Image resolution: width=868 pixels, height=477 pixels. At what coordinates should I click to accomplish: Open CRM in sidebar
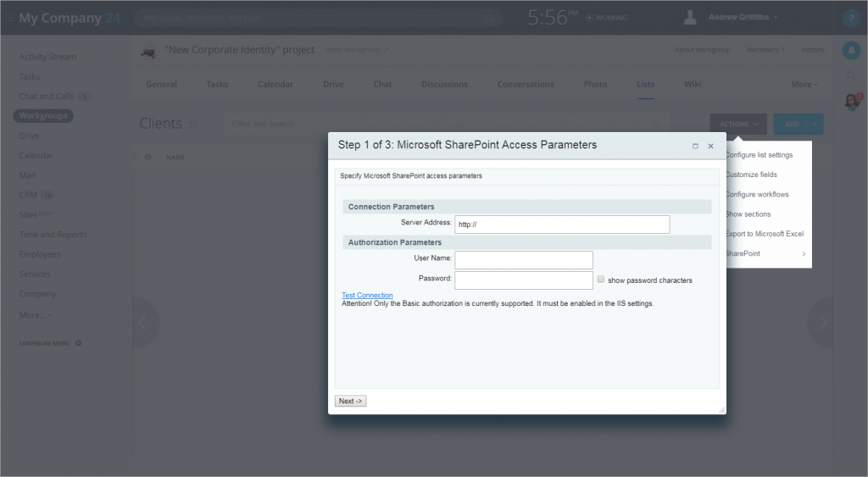[x=28, y=195]
